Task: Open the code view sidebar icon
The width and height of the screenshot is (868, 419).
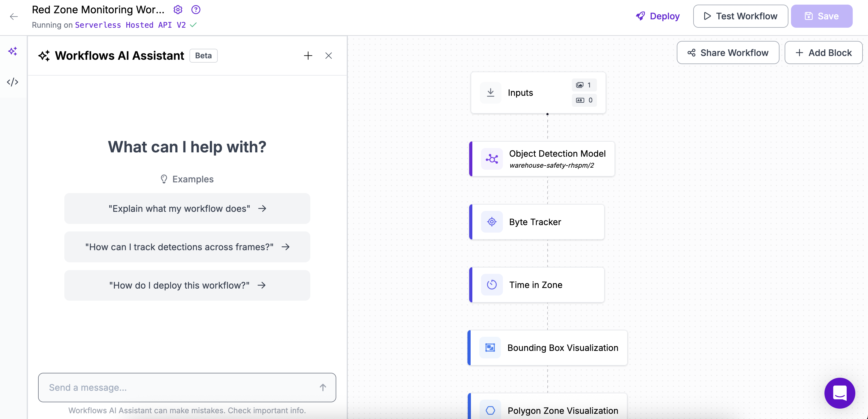Action: click(x=13, y=82)
